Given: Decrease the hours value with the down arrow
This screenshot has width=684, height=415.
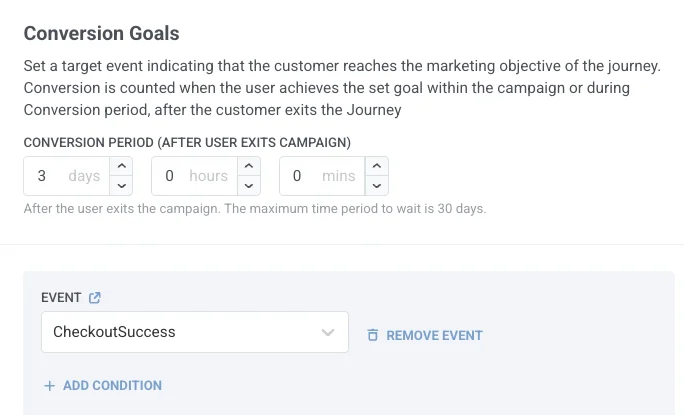Looking at the screenshot, I should 248,185.
